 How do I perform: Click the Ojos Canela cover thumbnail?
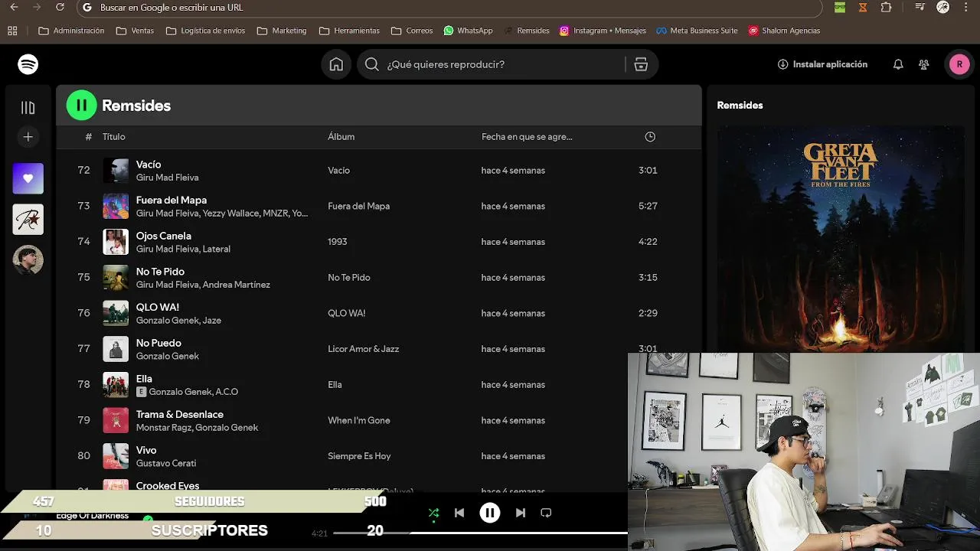coord(116,242)
